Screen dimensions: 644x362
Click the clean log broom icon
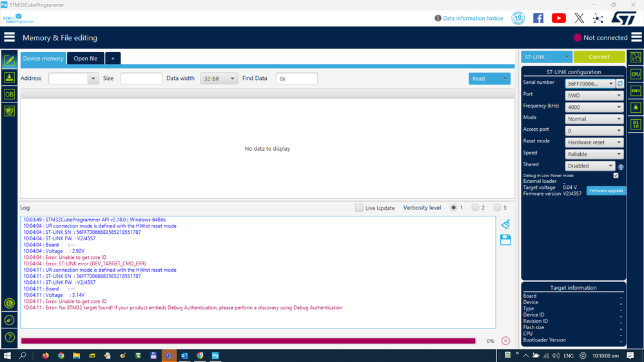point(505,224)
